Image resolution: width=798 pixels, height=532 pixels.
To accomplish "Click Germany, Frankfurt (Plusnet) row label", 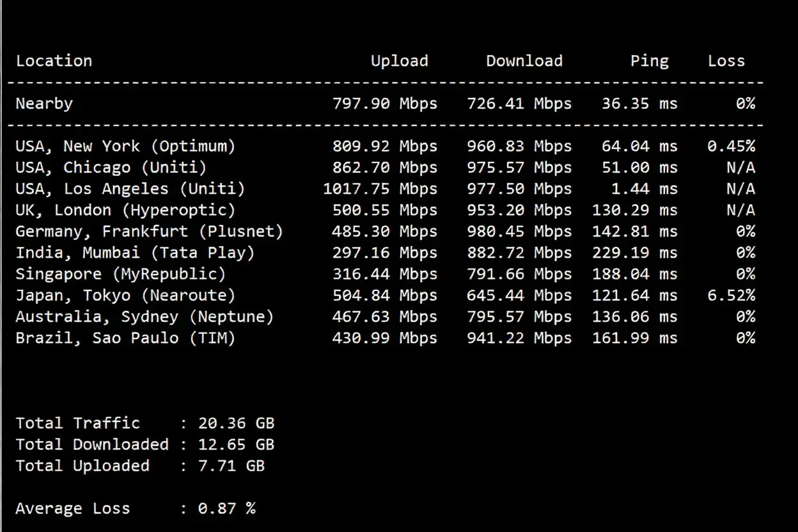I will [150, 231].
